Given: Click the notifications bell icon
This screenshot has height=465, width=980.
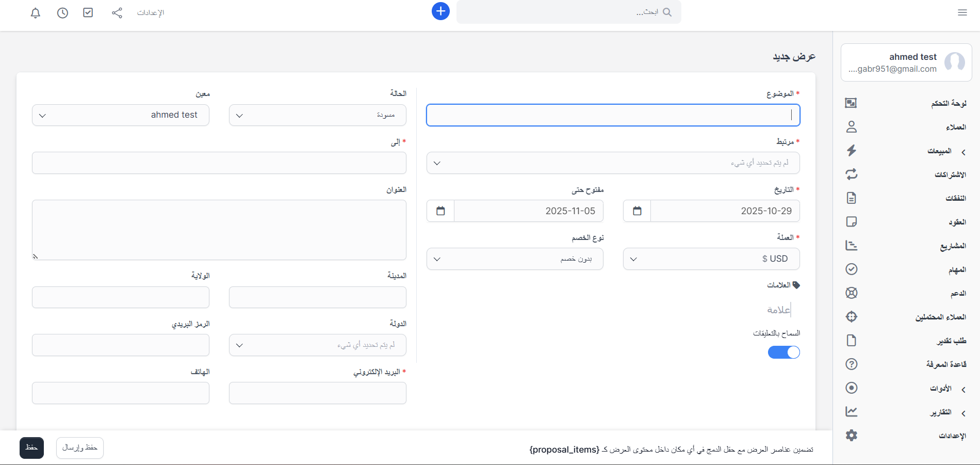Looking at the screenshot, I should click(36, 13).
